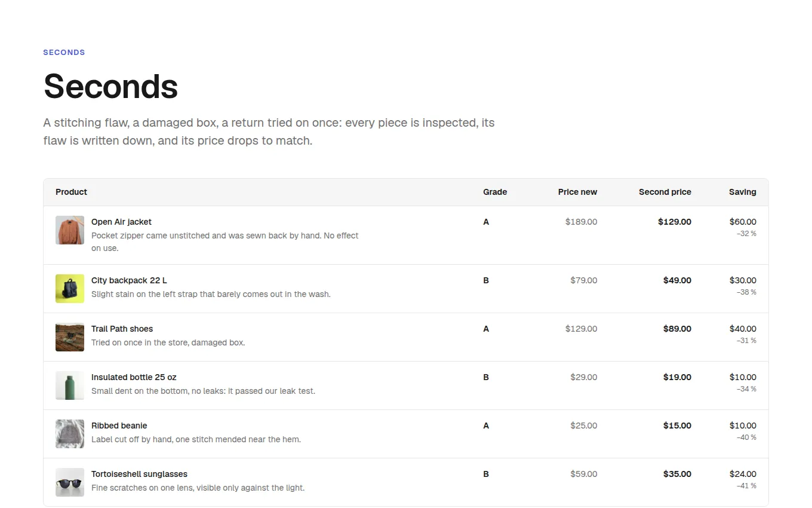Select the $49.00 second price
This screenshot has width=812, height=508.
coord(677,280)
